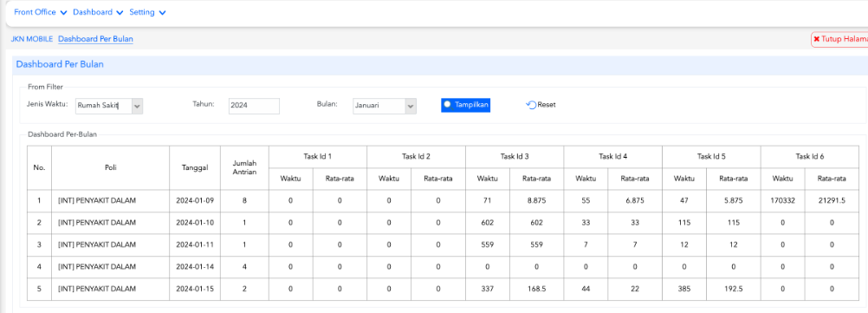The height and width of the screenshot is (313, 868).
Task: Expand the Setting chevron arrow
Action: point(162,13)
